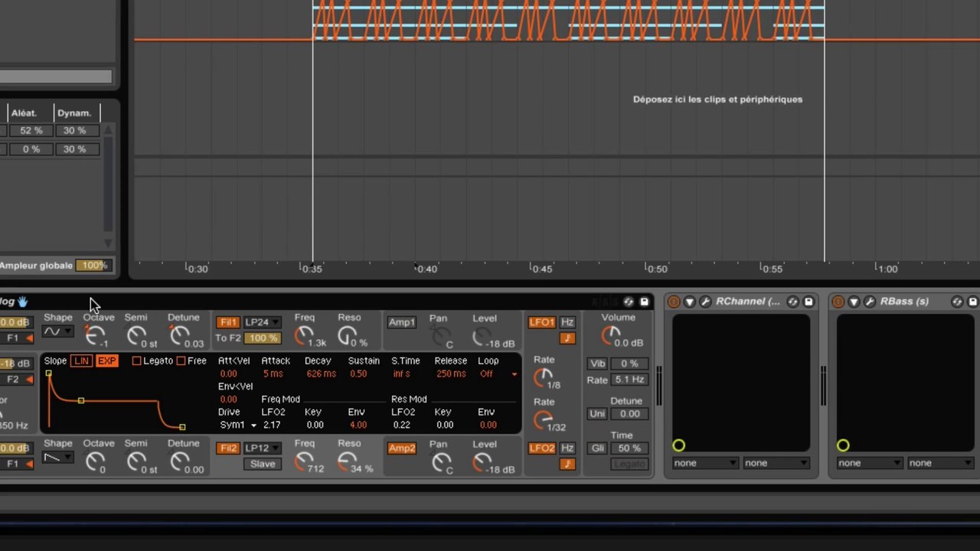The width and height of the screenshot is (980, 551).
Task: Open oscillator 1 sine Shape dropdown
Action: tap(57, 331)
